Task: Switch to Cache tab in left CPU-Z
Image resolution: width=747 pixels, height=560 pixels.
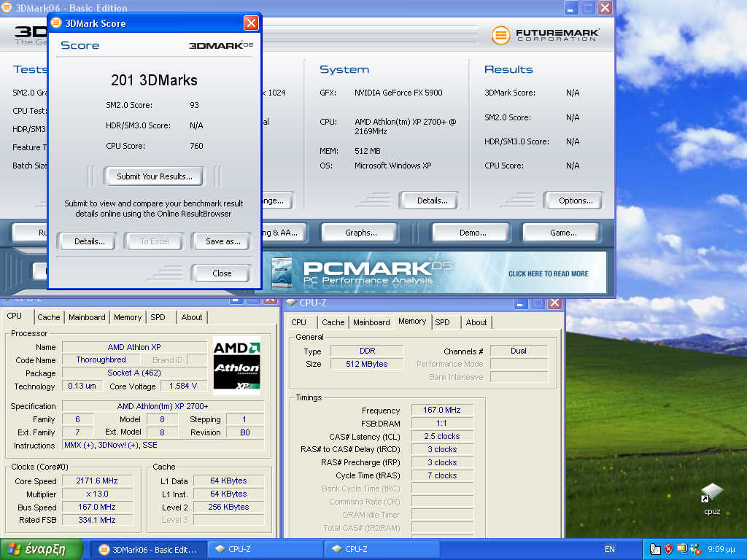Action: tap(49, 317)
